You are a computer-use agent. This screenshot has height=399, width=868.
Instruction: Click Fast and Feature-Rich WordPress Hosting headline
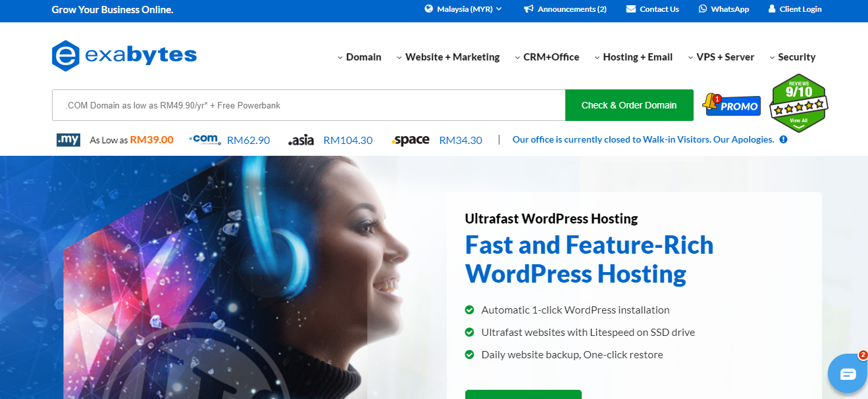(589, 259)
